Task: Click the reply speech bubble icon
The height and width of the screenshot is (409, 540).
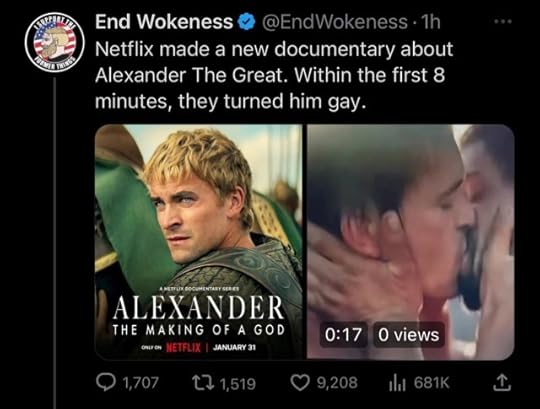Action: click(x=105, y=382)
